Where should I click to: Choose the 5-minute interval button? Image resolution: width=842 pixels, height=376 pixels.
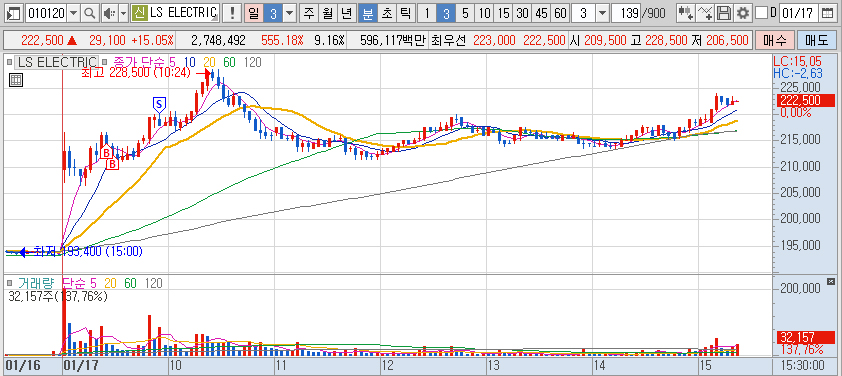465,13
